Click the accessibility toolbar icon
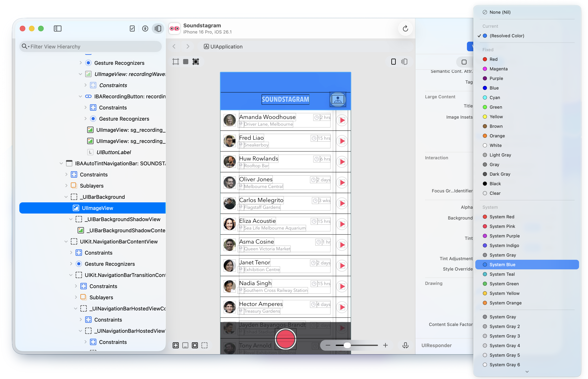The image size is (588, 379). pyautogui.click(x=145, y=29)
